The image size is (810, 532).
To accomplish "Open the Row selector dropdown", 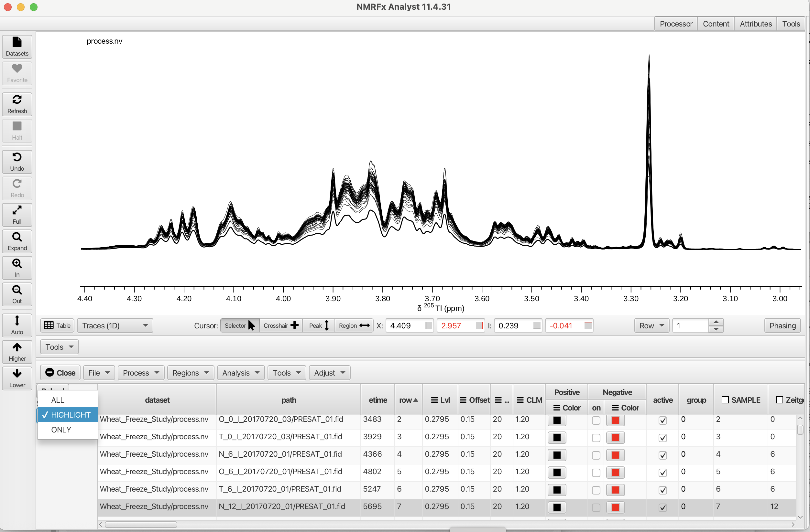I will [x=651, y=325].
